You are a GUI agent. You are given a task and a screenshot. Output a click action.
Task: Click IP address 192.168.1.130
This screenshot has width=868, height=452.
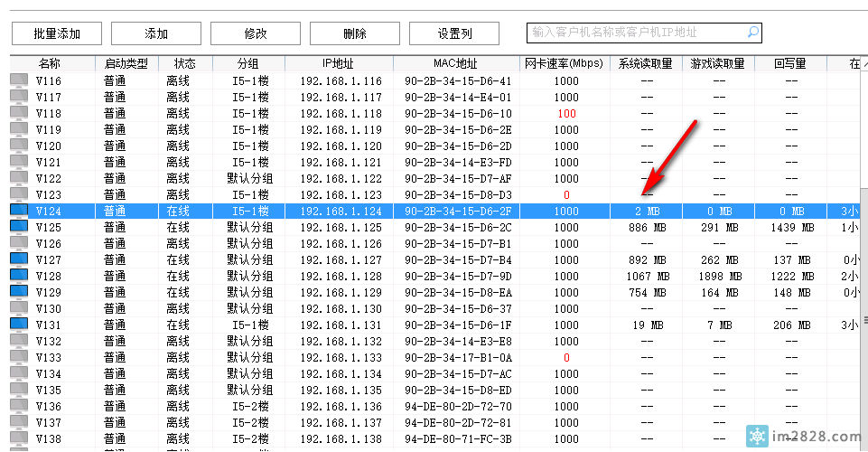pyautogui.click(x=341, y=309)
